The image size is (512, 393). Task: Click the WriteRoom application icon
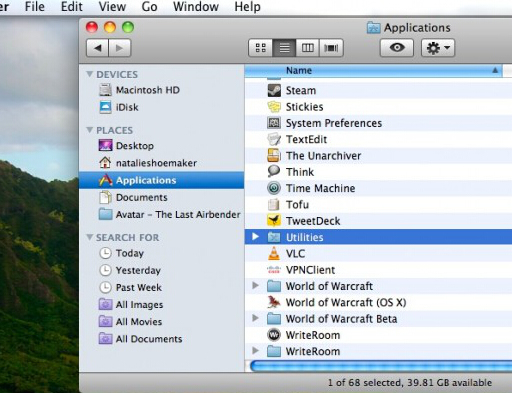[x=274, y=335]
